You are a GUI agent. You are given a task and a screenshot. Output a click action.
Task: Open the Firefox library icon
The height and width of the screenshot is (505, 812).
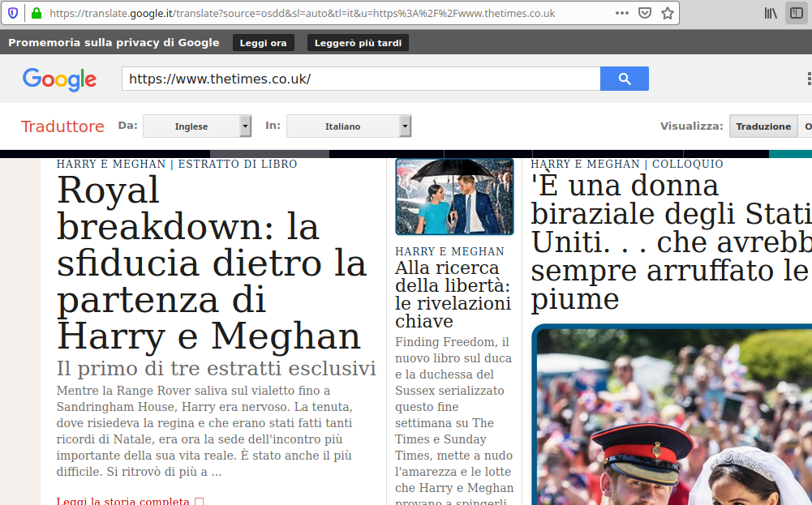point(771,13)
